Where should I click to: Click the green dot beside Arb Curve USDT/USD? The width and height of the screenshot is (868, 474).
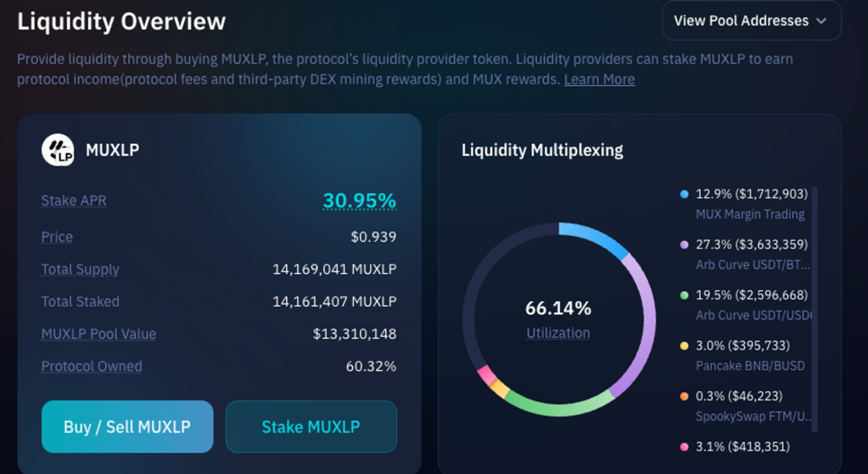[682, 295]
